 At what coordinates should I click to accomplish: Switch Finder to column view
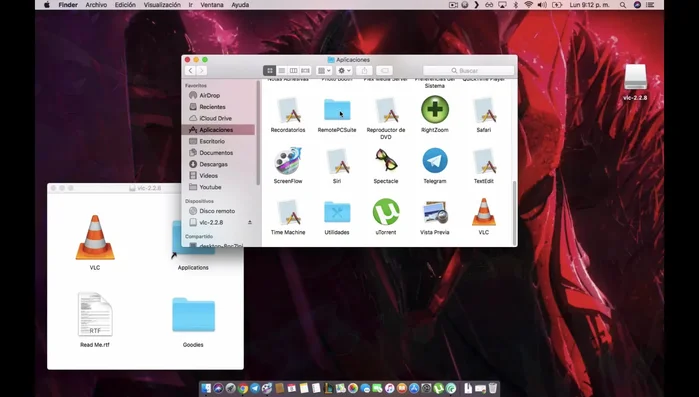coord(293,70)
